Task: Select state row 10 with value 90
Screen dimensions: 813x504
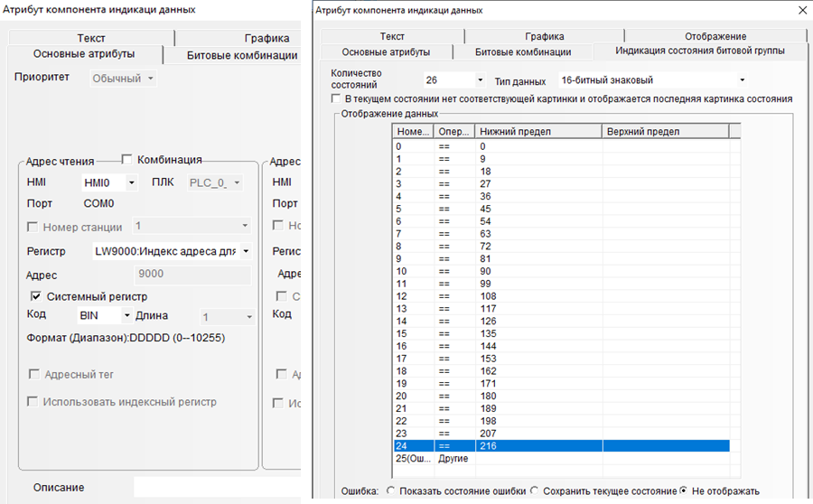Action: pyautogui.click(x=562, y=271)
